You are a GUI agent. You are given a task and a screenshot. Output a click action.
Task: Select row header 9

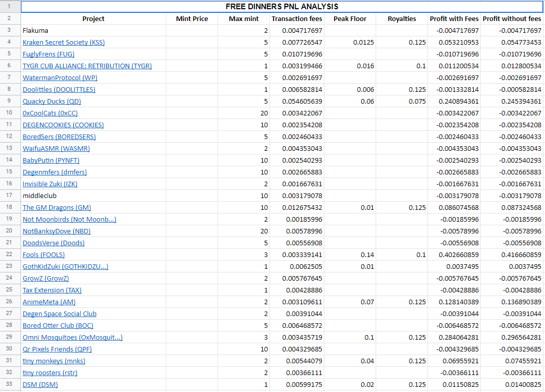click(x=9, y=101)
